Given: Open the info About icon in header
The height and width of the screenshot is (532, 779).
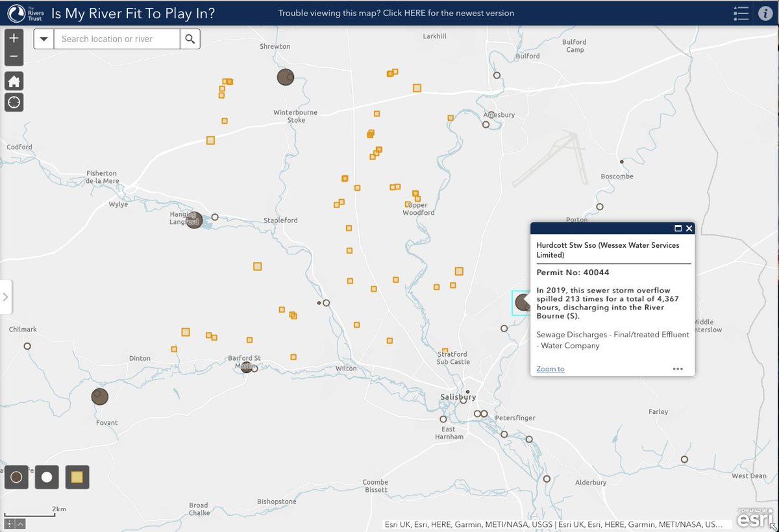Looking at the screenshot, I should pos(764,13).
